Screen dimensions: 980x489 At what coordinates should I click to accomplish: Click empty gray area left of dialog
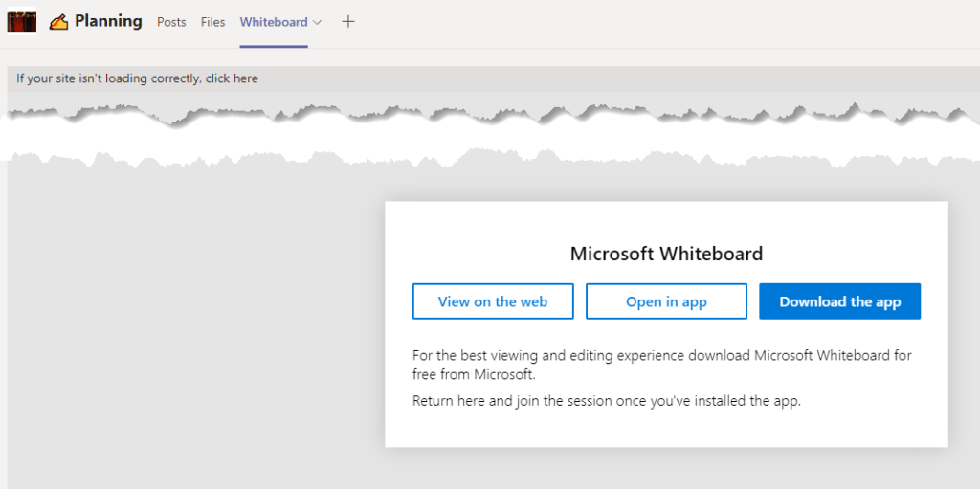[191, 325]
